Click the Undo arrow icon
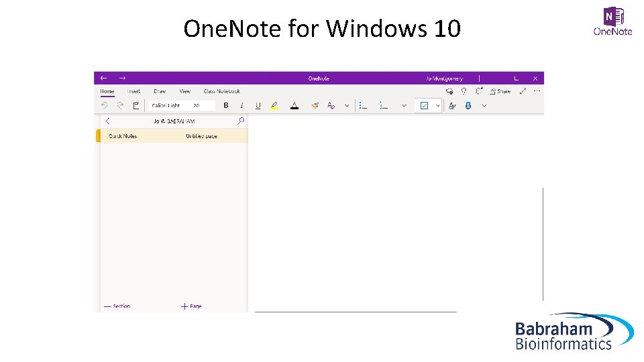644x362 pixels. pos(105,105)
